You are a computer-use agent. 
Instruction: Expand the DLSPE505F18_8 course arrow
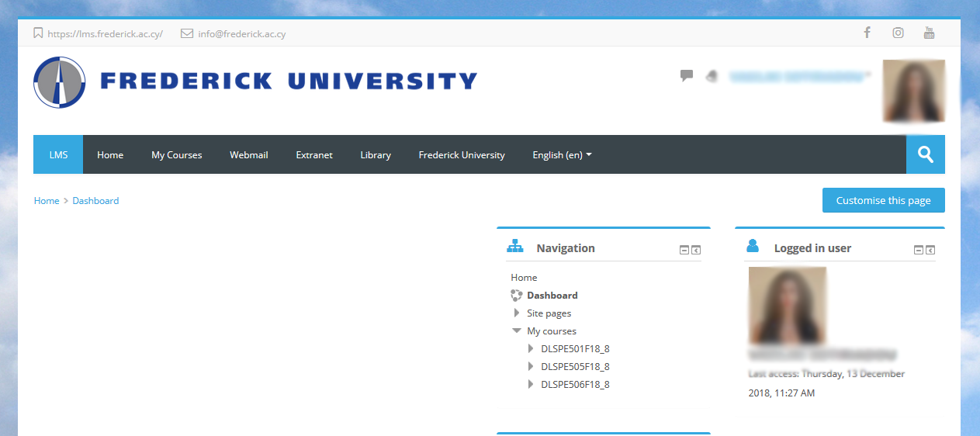point(531,366)
